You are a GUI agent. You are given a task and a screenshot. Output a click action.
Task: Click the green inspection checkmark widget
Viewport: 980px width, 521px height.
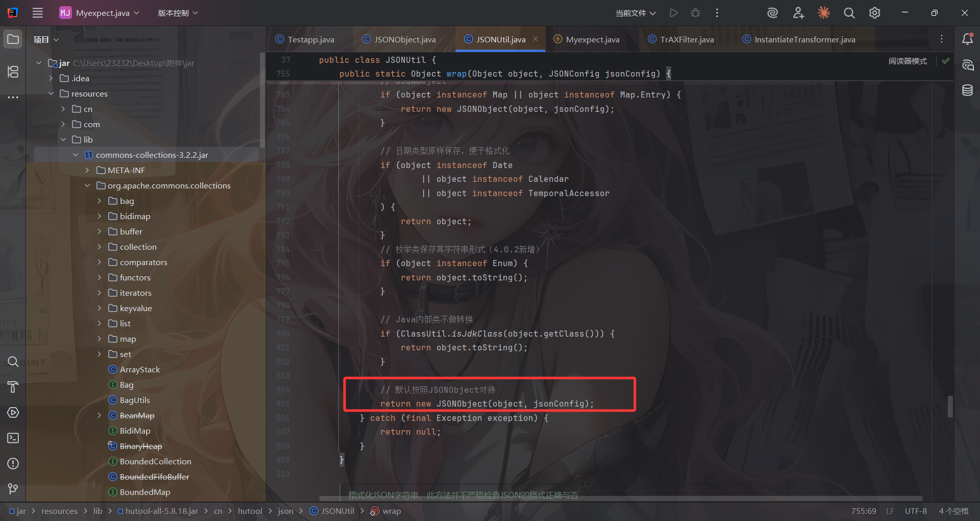pyautogui.click(x=946, y=61)
